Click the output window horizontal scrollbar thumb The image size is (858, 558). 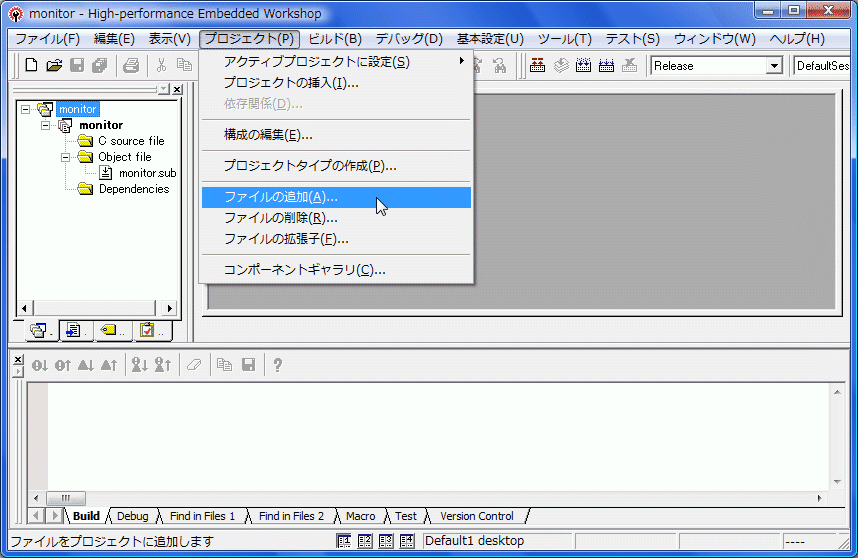click(66, 498)
